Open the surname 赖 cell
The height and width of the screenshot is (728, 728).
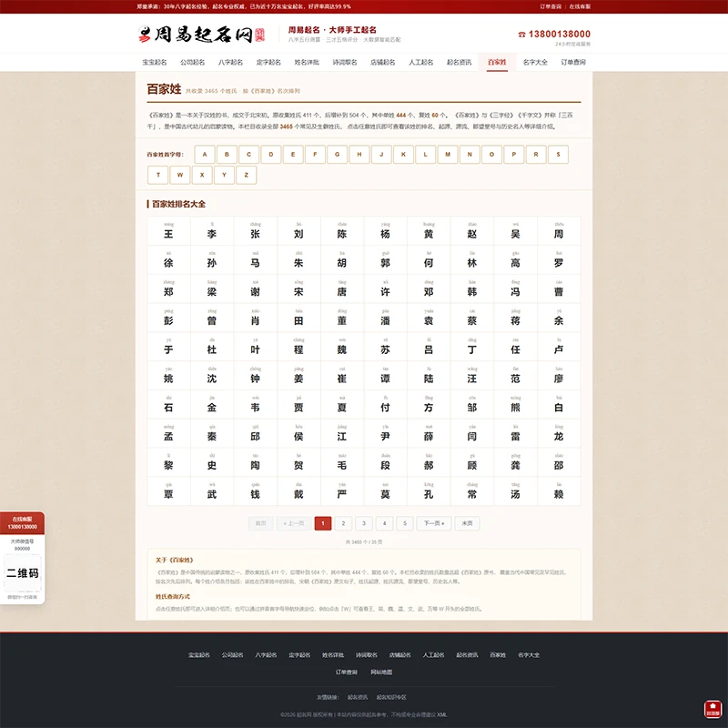pos(559,491)
